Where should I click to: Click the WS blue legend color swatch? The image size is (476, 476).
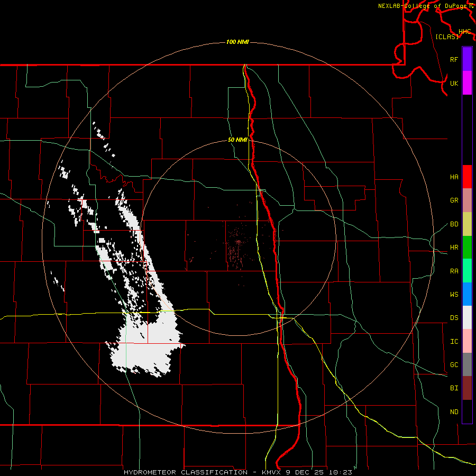pos(467,294)
